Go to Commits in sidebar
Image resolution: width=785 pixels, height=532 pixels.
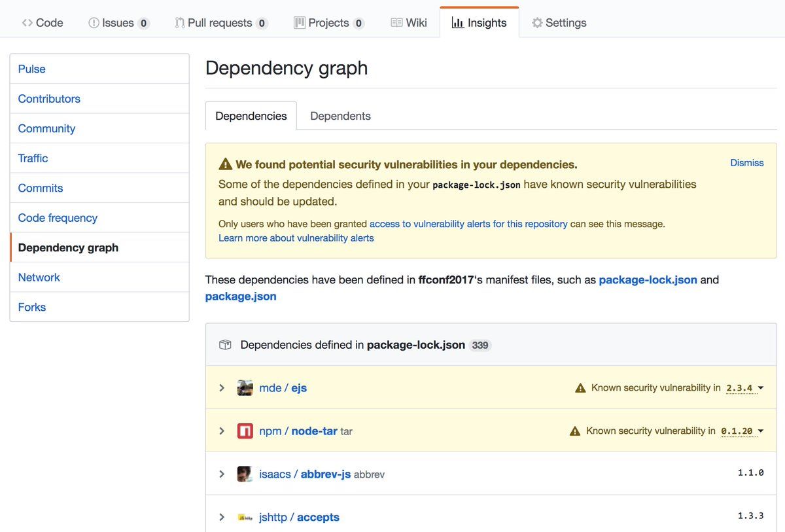99,188
